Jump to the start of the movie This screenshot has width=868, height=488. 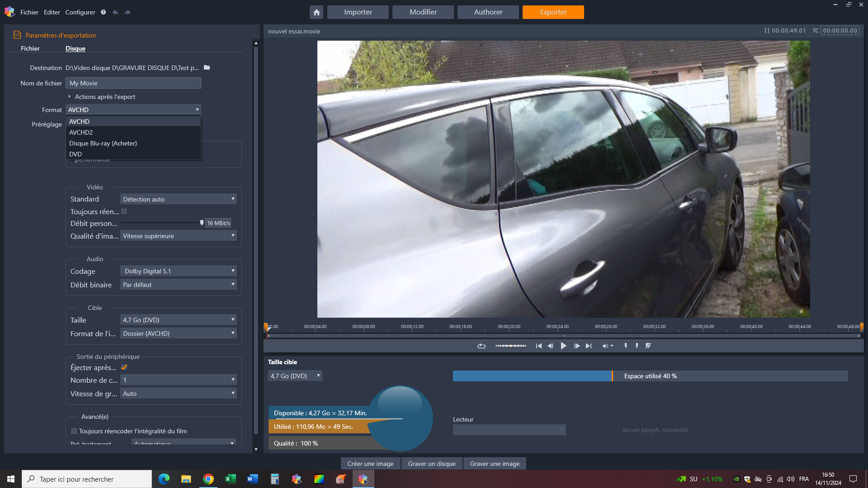pos(538,346)
